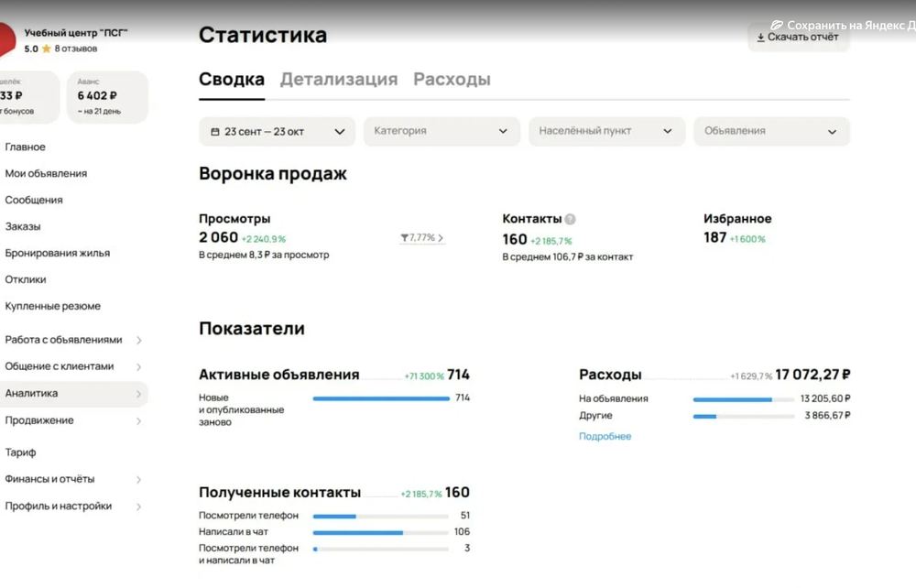
Task: Click the 13 205,60 ₽ expense value
Action: 825,398
